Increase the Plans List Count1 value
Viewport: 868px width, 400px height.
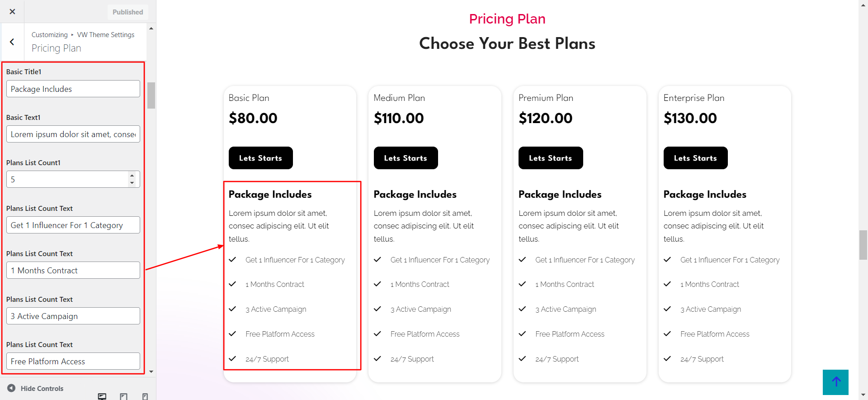point(132,176)
